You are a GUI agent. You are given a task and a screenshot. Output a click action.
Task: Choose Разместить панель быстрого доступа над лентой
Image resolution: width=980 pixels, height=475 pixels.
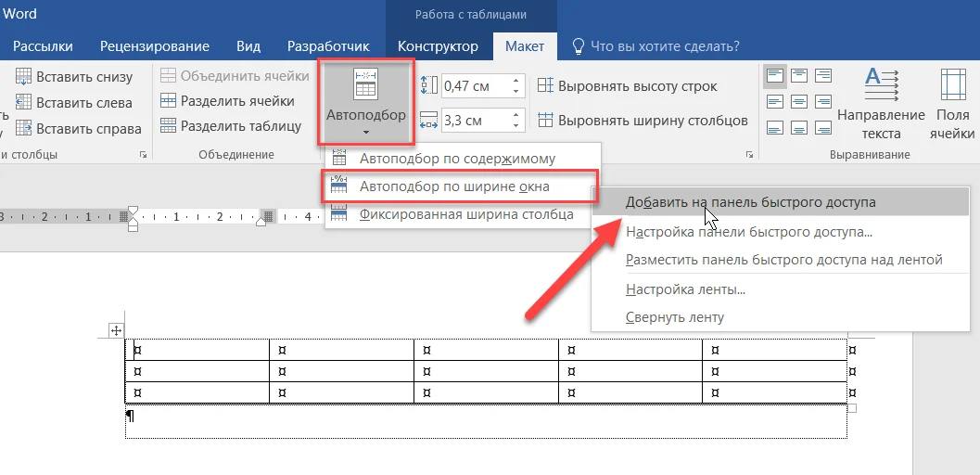(780, 260)
